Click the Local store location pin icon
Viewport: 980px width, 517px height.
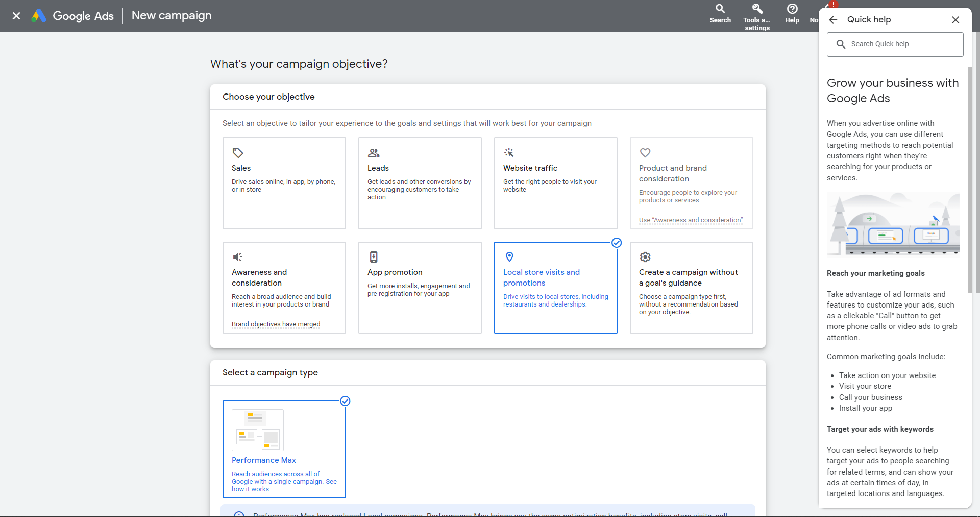(x=509, y=257)
